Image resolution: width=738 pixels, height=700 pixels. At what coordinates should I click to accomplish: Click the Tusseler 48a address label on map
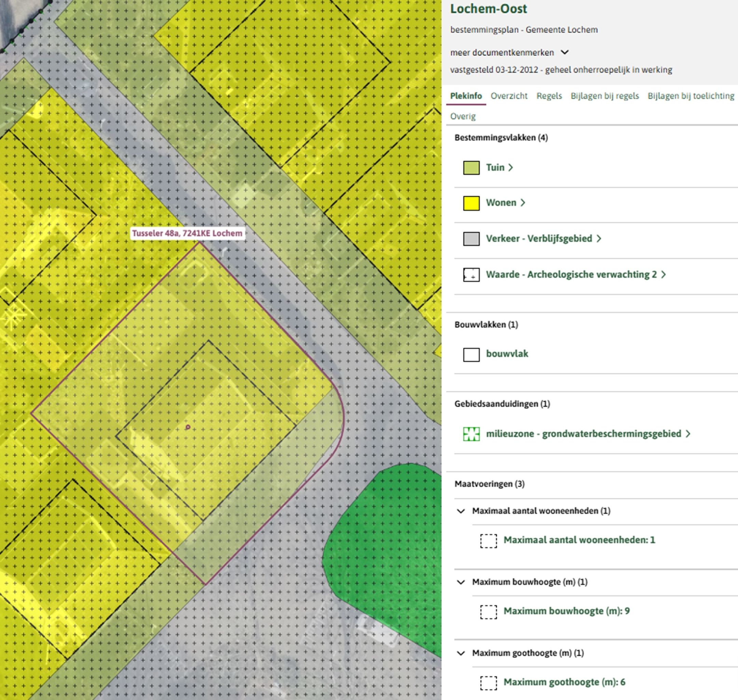[x=187, y=233]
